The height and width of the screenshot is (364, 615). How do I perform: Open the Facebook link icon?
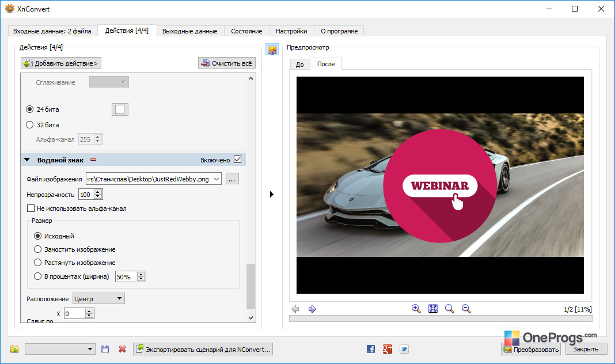(371, 348)
